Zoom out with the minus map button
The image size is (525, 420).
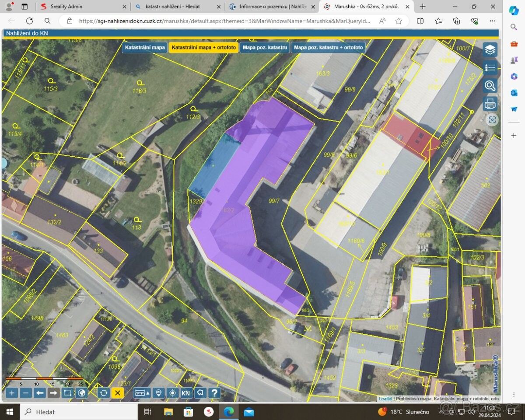(26, 393)
